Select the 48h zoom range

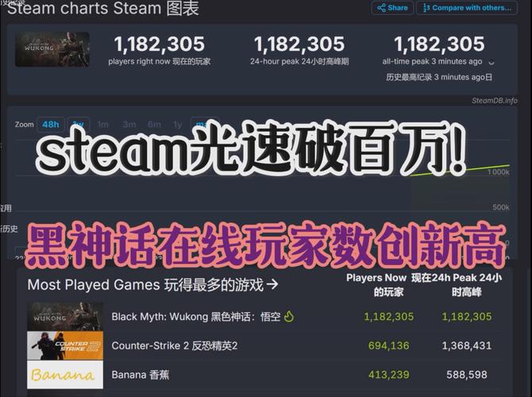point(51,125)
